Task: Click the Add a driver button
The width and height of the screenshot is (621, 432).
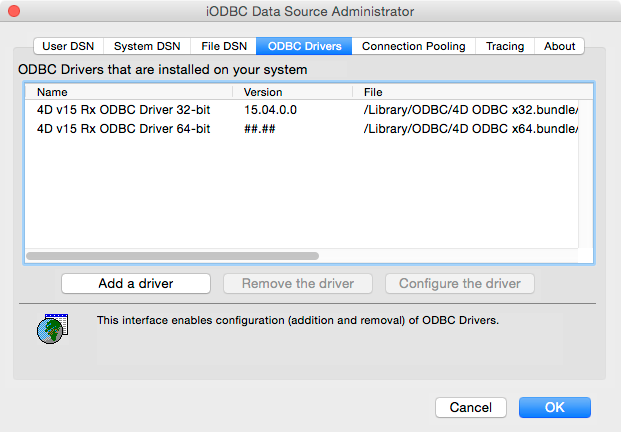Action: click(x=136, y=283)
